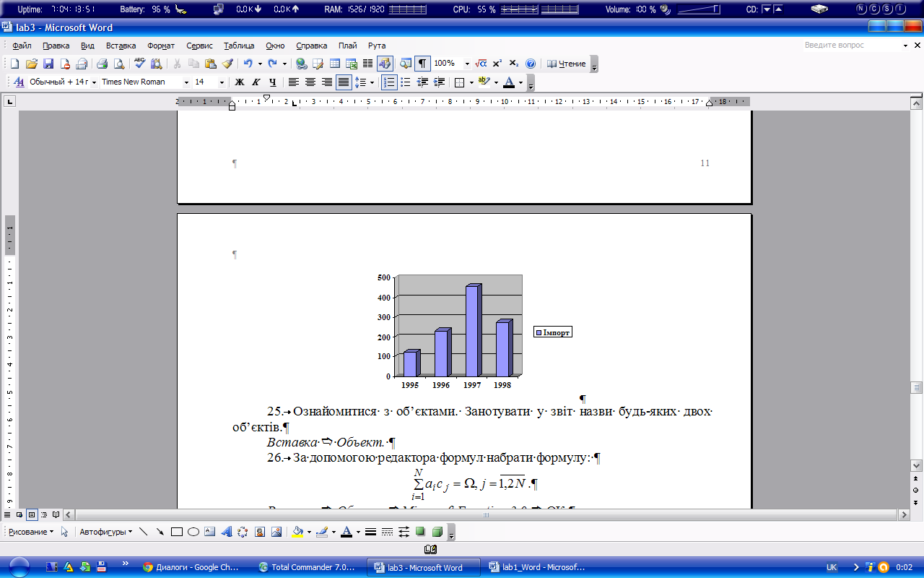
Task: Insert a text box from the drawing toolbar
Action: [209, 532]
